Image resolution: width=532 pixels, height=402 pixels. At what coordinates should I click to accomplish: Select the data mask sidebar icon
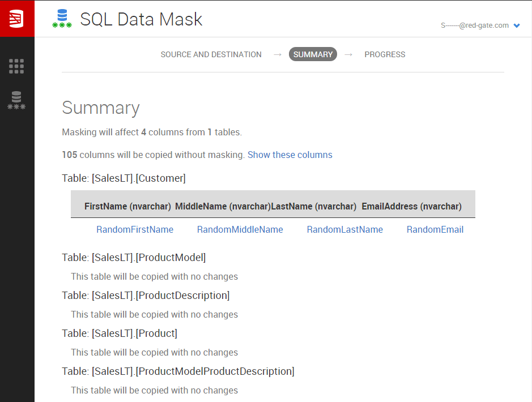click(16, 100)
